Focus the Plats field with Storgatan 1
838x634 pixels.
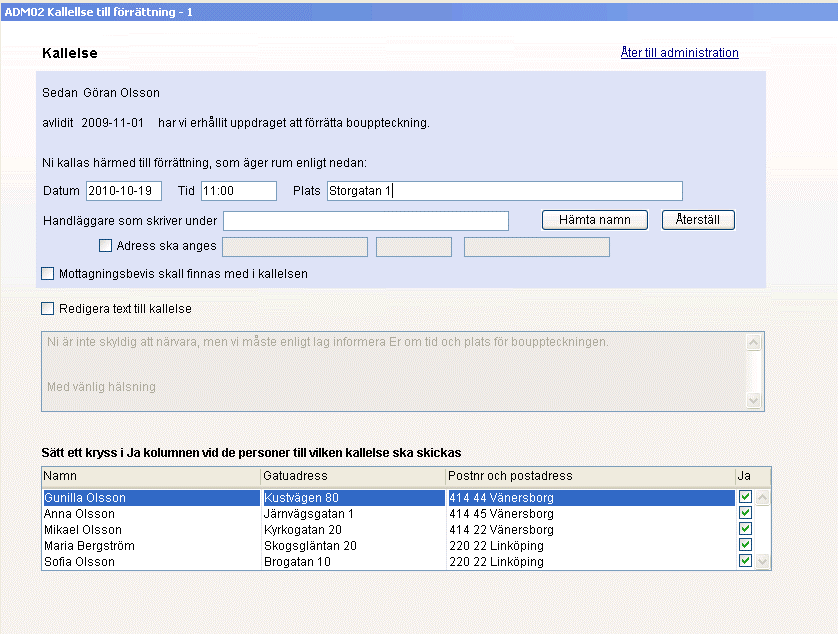coord(504,191)
